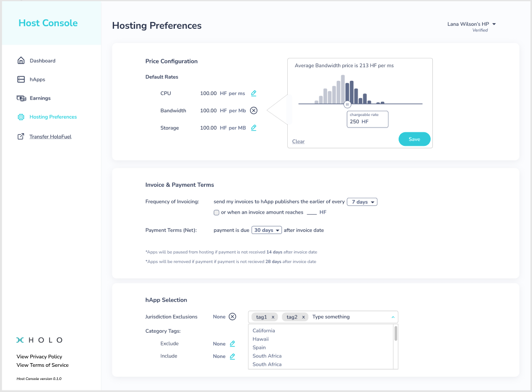Click the Clear link in bandwidth popup
532x392 pixels.
click(x=298, y=141)
